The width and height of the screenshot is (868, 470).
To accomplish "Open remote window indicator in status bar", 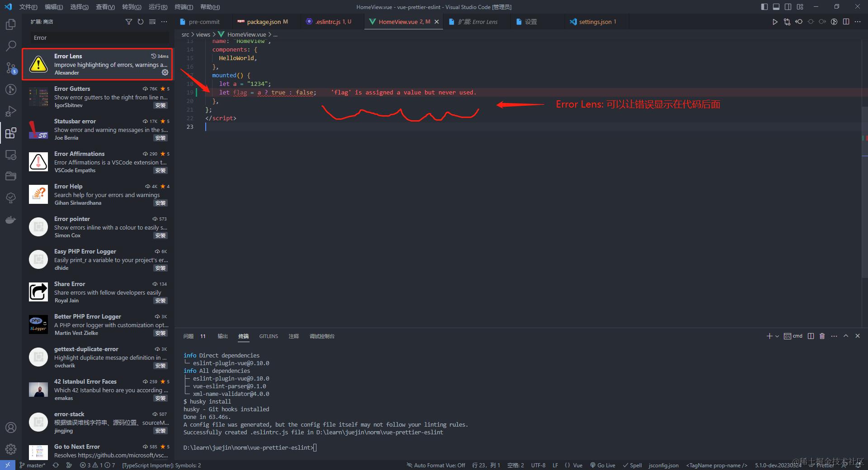I will [8, 465].
